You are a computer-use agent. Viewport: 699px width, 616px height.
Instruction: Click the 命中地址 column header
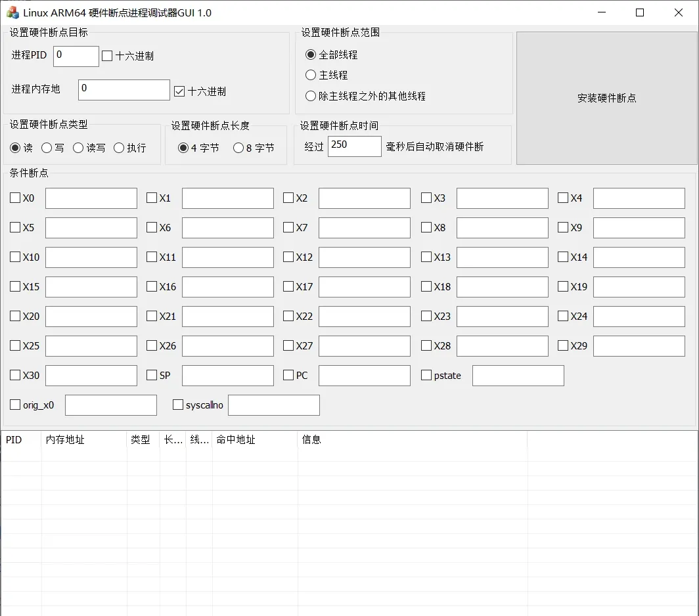click(x=255, y=440)
